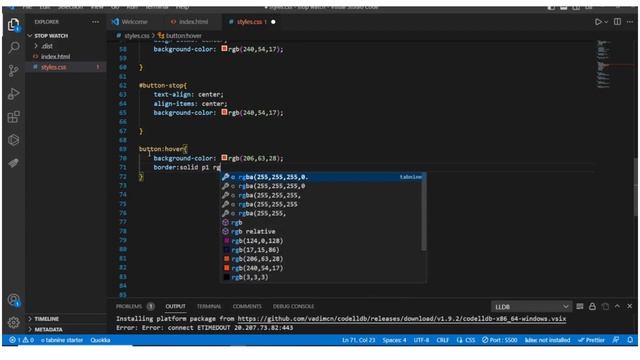The image size is (640, 360).
Task: Click styles.css in the breadcrumb
Action: pos(137,36)
